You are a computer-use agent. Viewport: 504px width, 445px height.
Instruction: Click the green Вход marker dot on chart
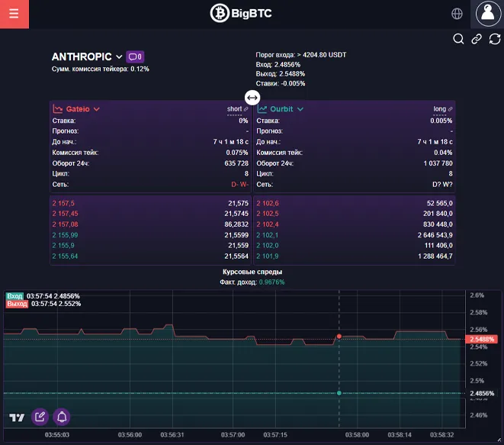pos(339,393)
